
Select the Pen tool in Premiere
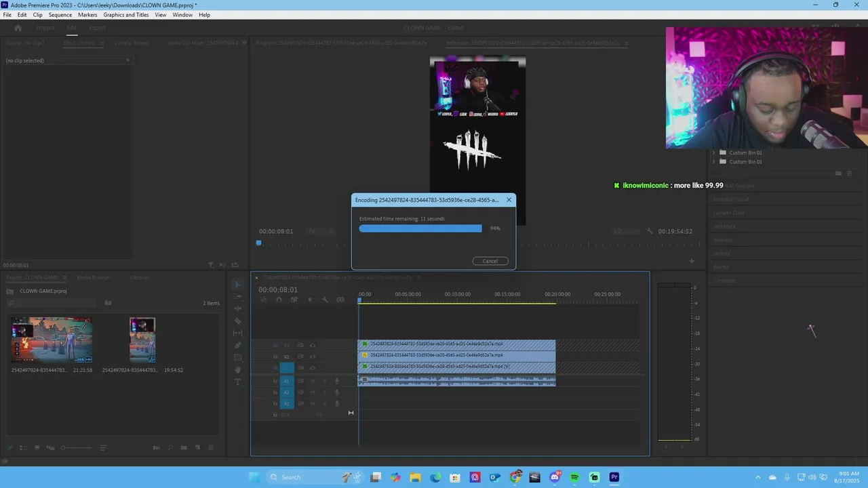click(x=237, y=346)
